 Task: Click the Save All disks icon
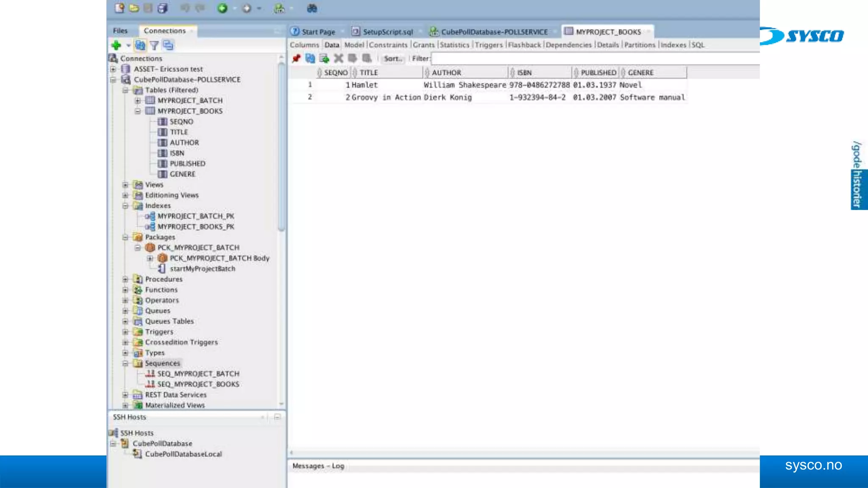point(162,8)
